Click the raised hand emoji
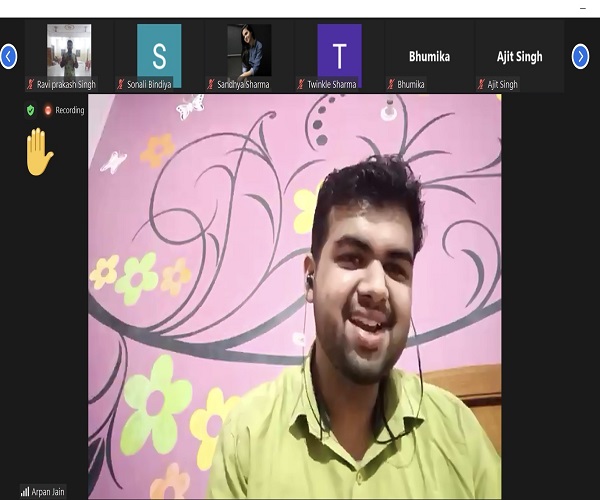Image resolution: width=600 pixels, height=500 pixels. point(39,152)
